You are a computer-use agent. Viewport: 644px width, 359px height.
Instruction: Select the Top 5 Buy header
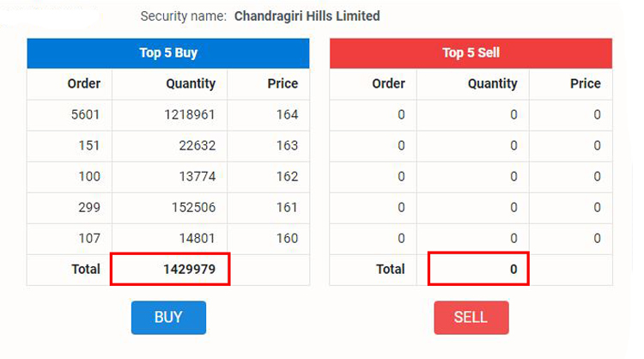(x=168, y=53)
